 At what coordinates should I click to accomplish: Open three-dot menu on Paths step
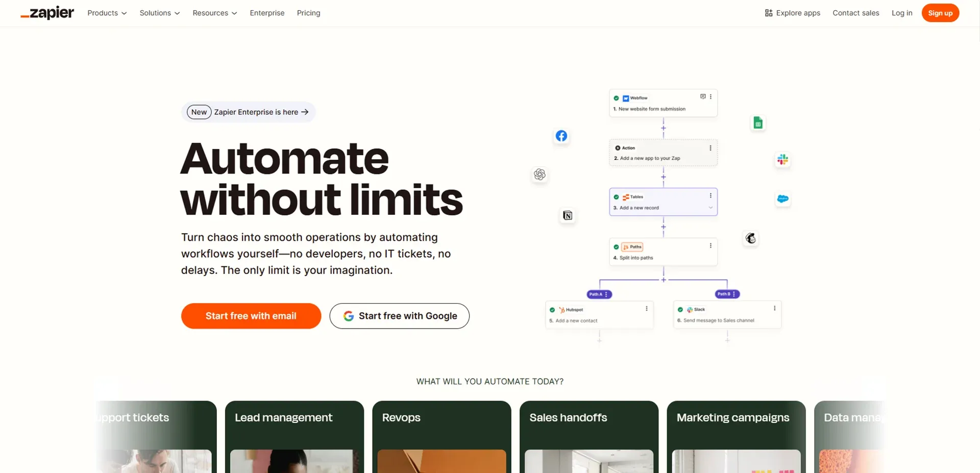710,246
